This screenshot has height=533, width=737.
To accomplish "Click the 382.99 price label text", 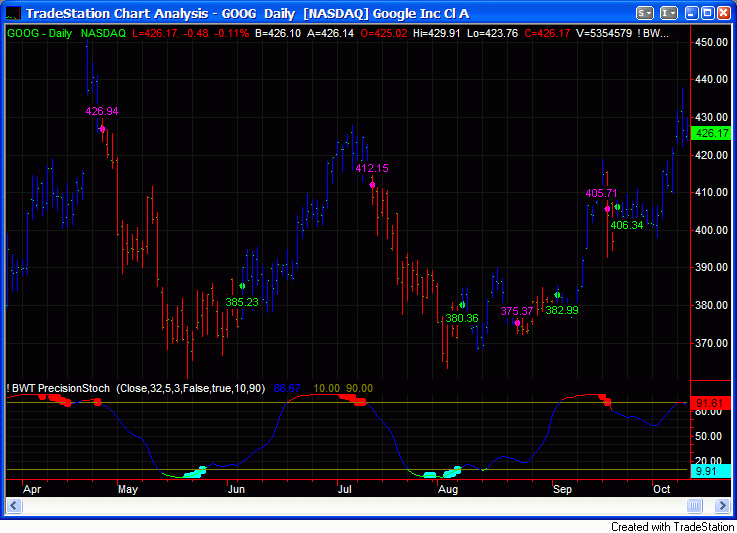I will pyautogui.click(x=562, y=310).
